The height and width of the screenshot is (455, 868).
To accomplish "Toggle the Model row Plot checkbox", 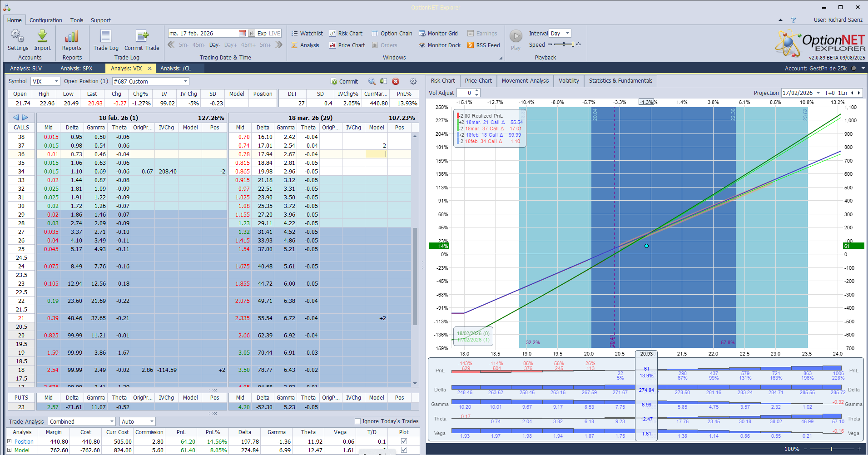I will pos(403,450).
